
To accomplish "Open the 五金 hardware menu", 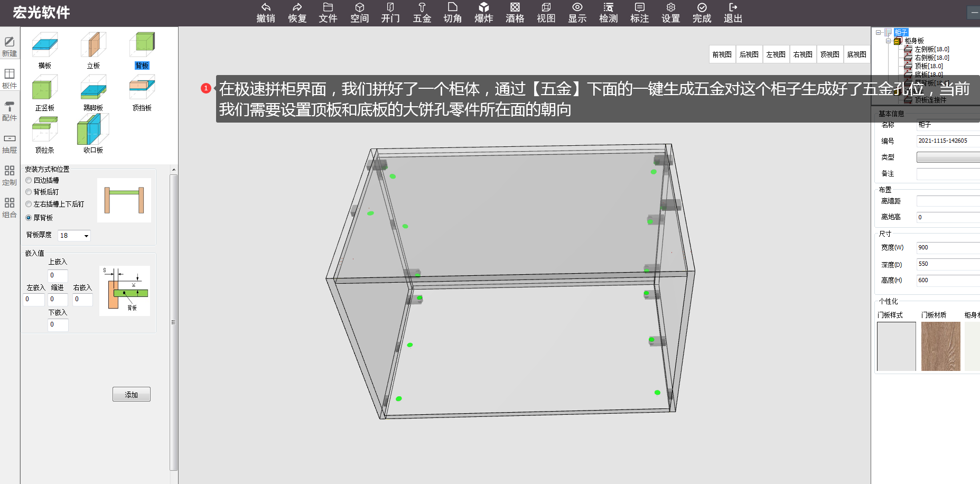I will click(x=422, y=13).
